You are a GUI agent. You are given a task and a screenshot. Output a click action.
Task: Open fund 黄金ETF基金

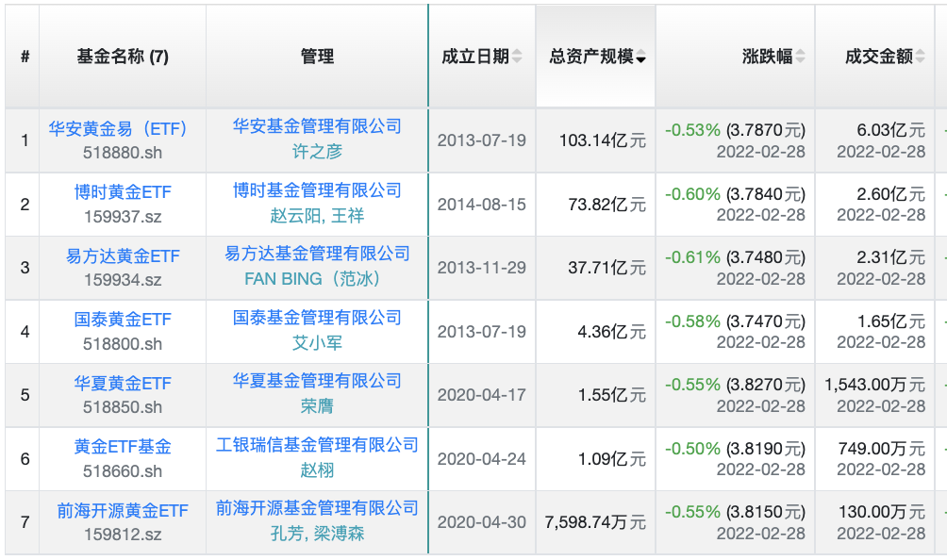click(123, 447)
